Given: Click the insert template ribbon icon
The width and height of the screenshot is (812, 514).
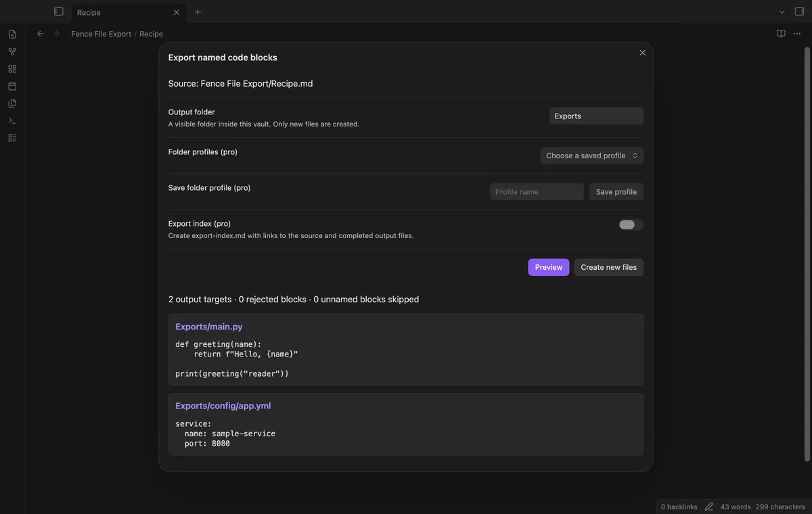Looking at the screenshot, I should click(12, 103).
